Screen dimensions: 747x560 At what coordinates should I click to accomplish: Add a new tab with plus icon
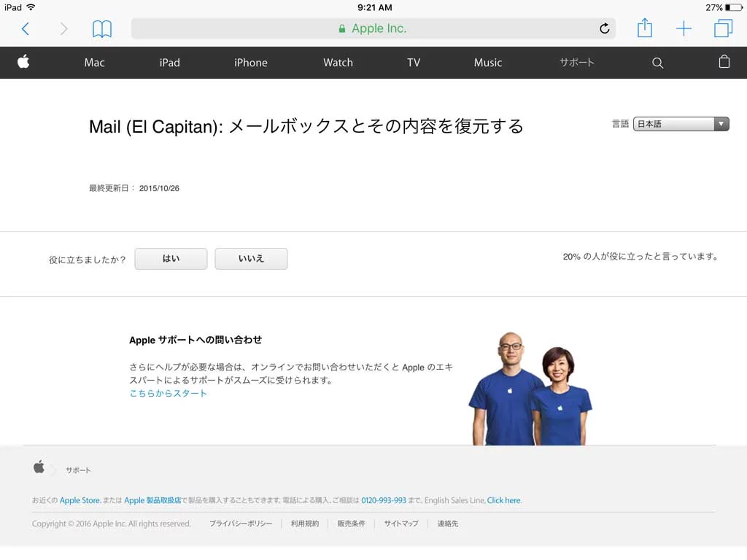[x=684, y=28]
